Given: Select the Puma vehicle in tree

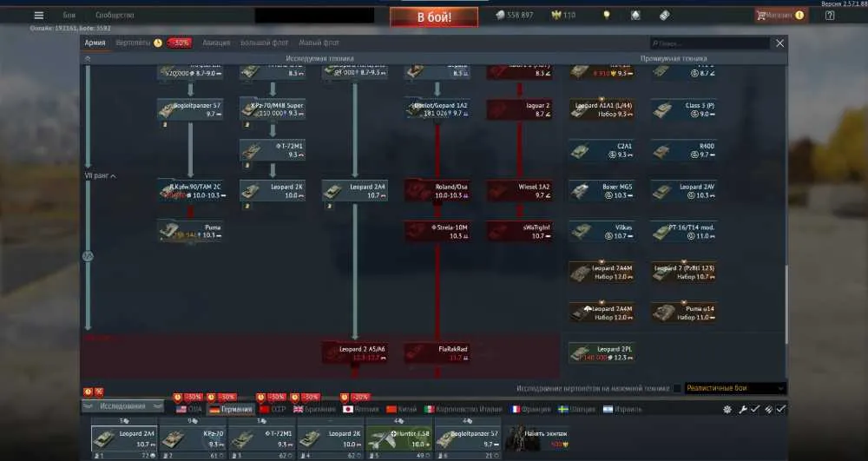Looking at the screenshot, I should click(x=190, y=231).
